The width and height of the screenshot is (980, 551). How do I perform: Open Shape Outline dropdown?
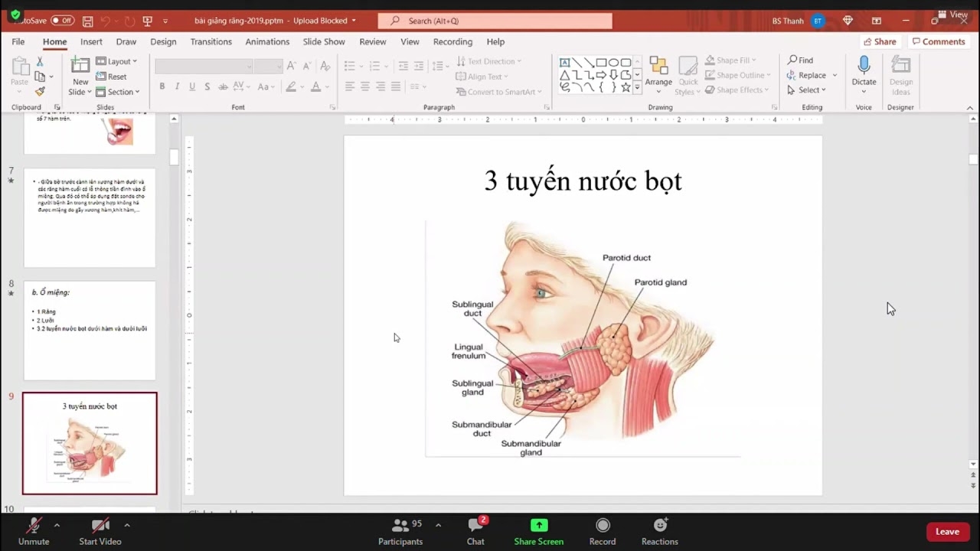click(737, 75)
